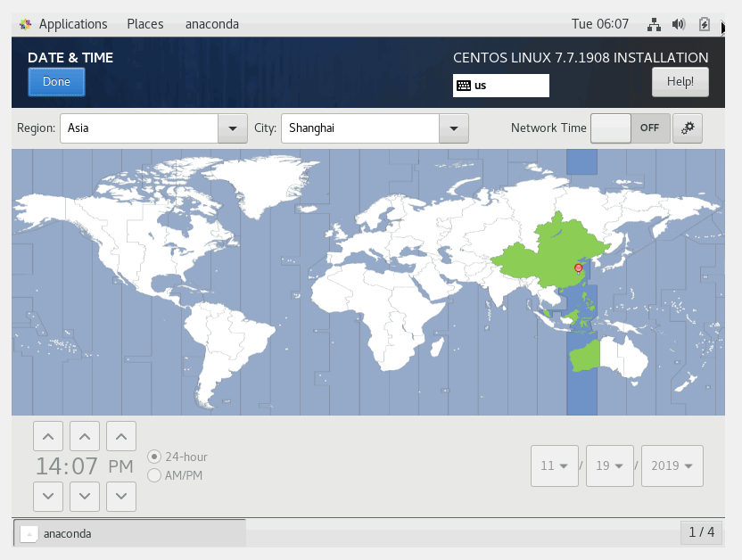742x560 pixels.
Task: Open the Applications menu
Action: click(x=73, y=24)
